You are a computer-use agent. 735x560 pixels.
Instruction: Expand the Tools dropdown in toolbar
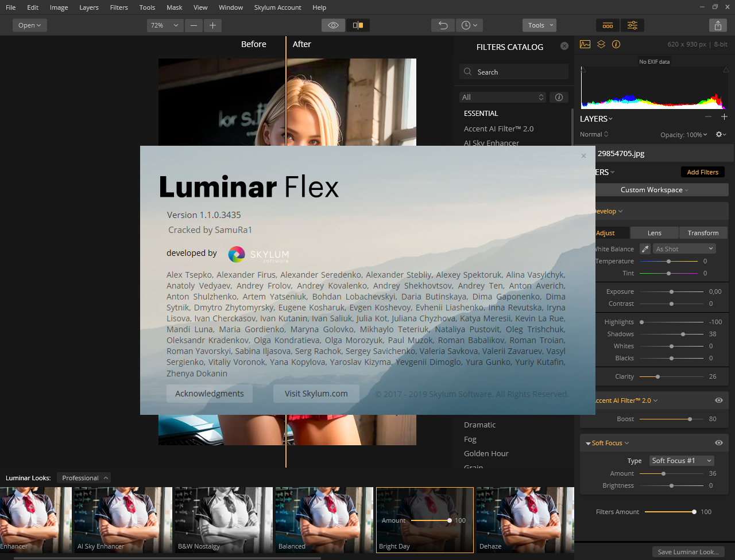[x=539, y=25]
